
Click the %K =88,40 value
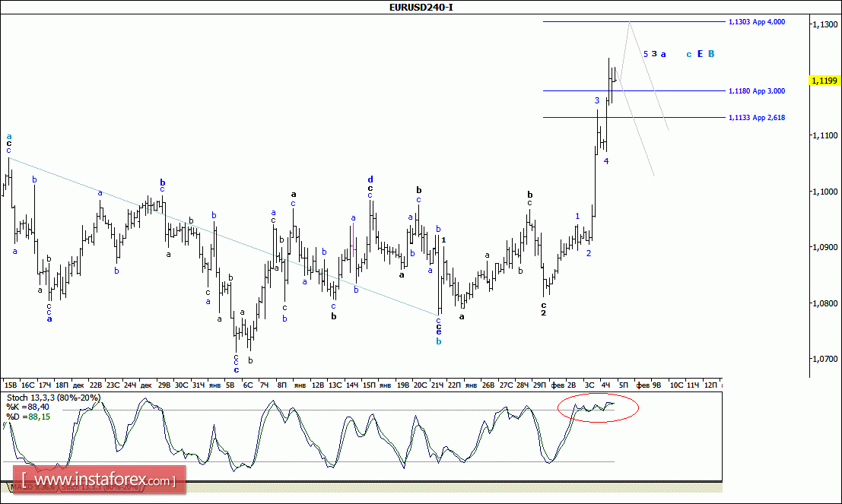click(27, 407)
